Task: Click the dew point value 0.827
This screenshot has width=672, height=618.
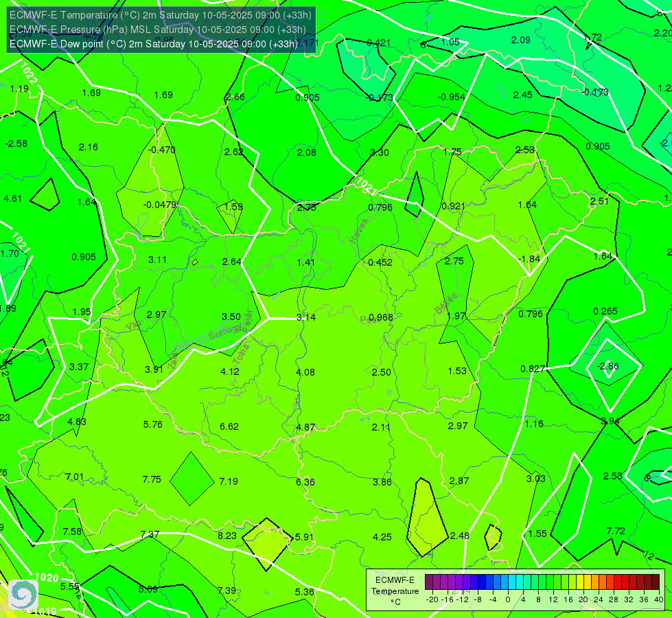Action: [x=533, y=369]
